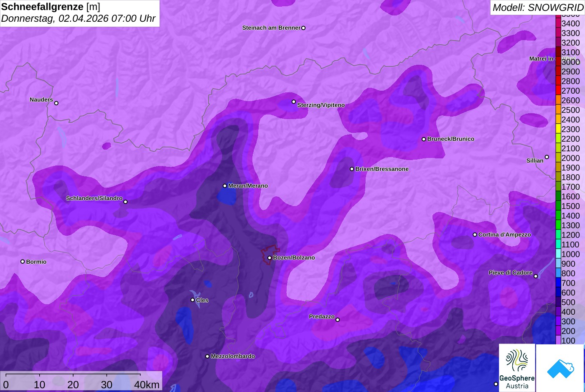Click the Steinach am Brenner label text

point(271,28)
